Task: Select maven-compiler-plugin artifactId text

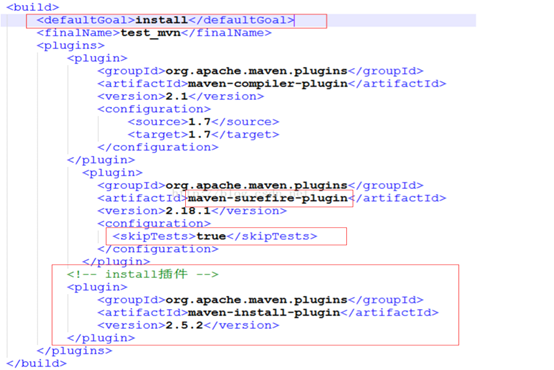Action: click(x=268, y=84)
